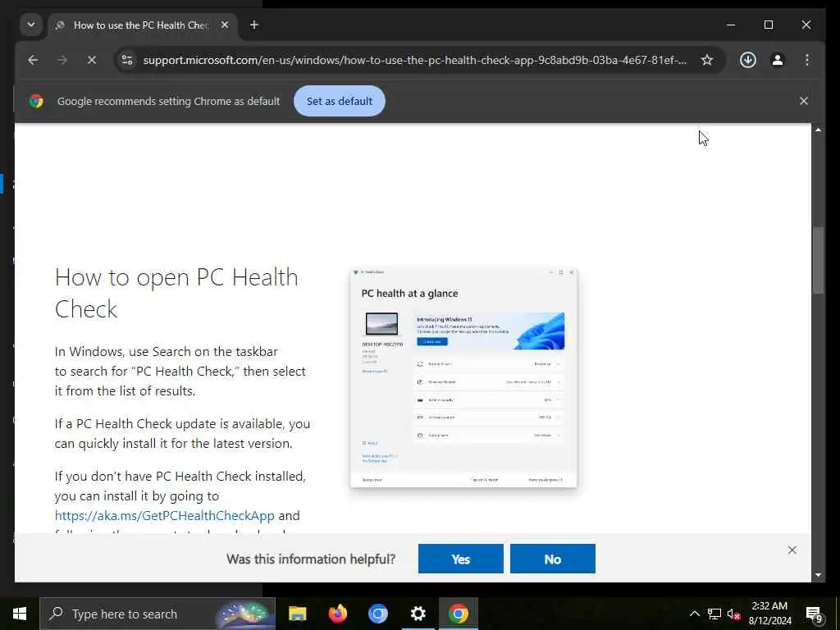
Task: Open the blue Chromium icon on taskbar
Action: [377, 614]
